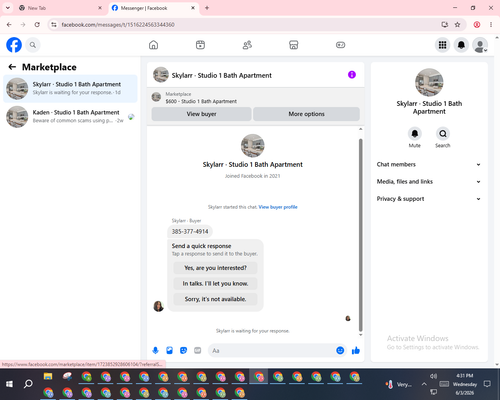The width and height of the screenshot is (500, 400).
Task: Click the View buyer button
Action: click(x=201, y=114)
